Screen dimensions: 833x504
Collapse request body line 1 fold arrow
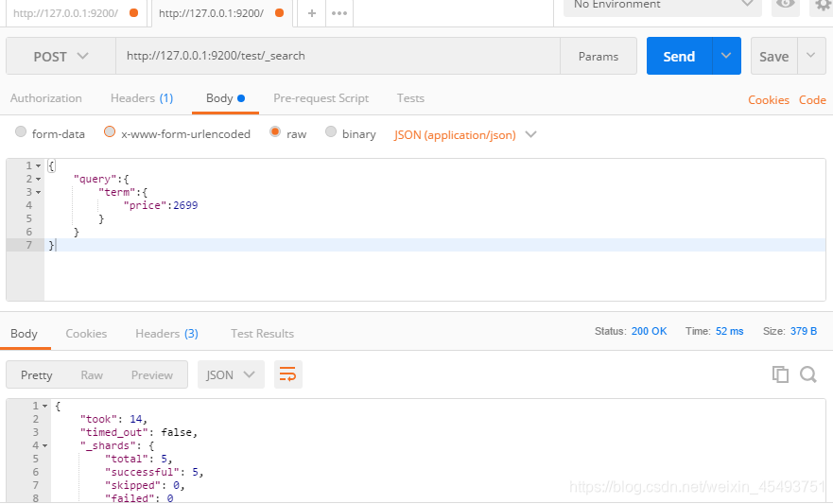(x=38, y=166)
